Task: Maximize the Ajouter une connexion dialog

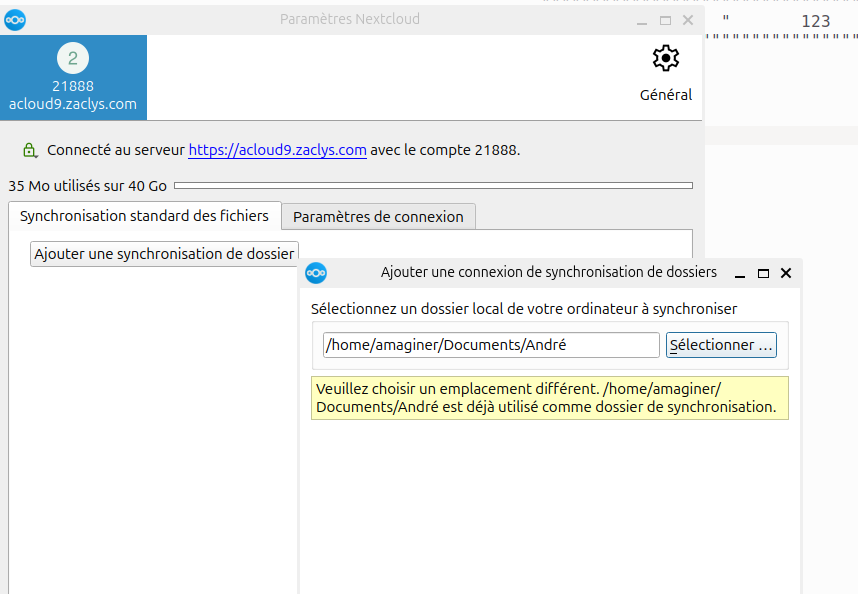Action: pyautogui.click(x=763, y=273)
